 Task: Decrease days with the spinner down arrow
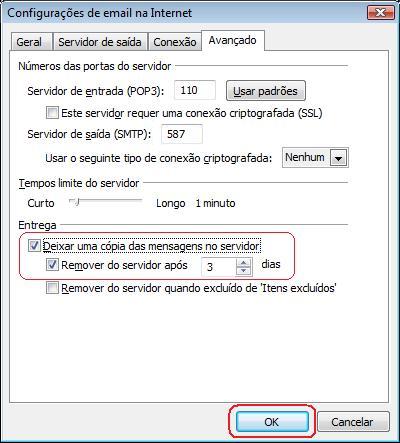click(244, 271)
